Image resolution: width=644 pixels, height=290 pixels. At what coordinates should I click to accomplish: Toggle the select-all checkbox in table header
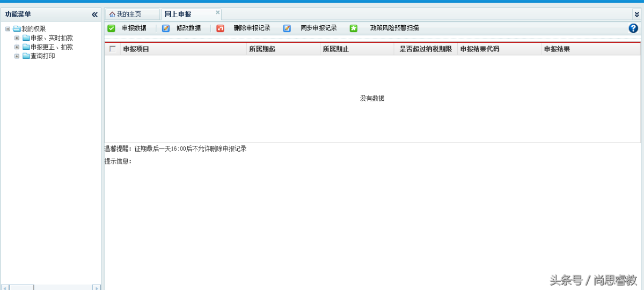112,49
